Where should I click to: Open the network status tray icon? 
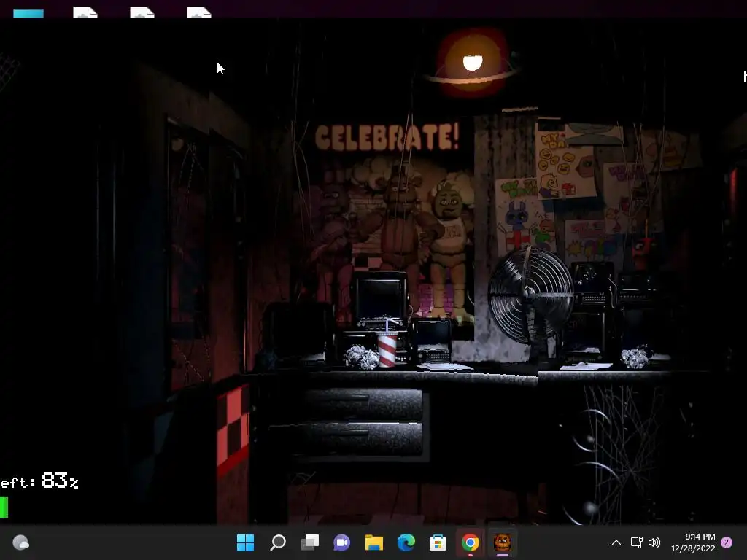636,542
